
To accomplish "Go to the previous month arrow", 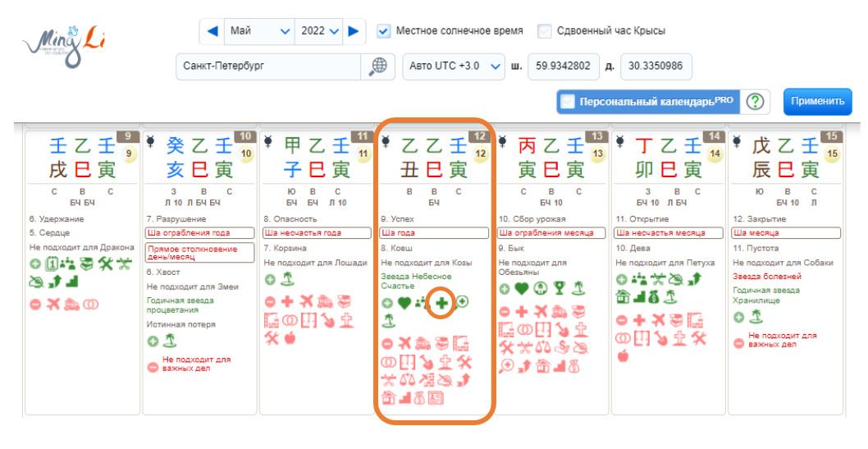I will [211, 32].
